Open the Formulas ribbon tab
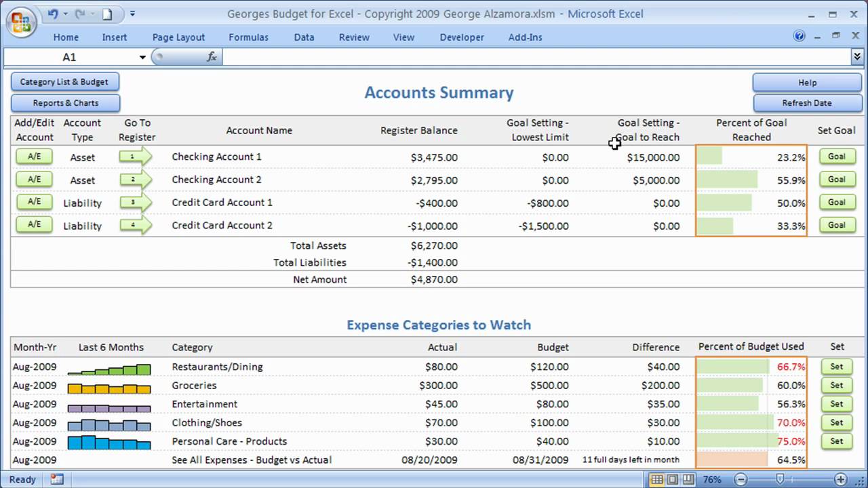The image size is (868, 488). (248, 37)
